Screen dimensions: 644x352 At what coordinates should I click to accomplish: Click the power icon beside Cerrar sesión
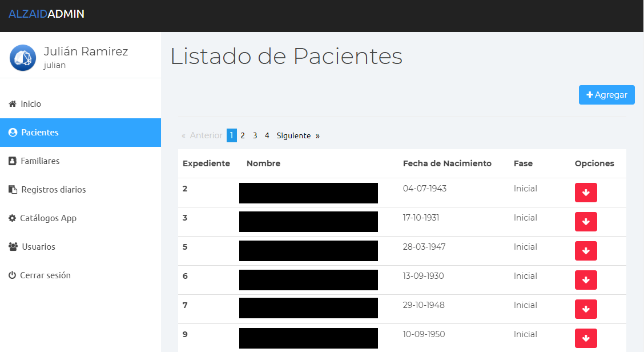(x=13, y=275)
